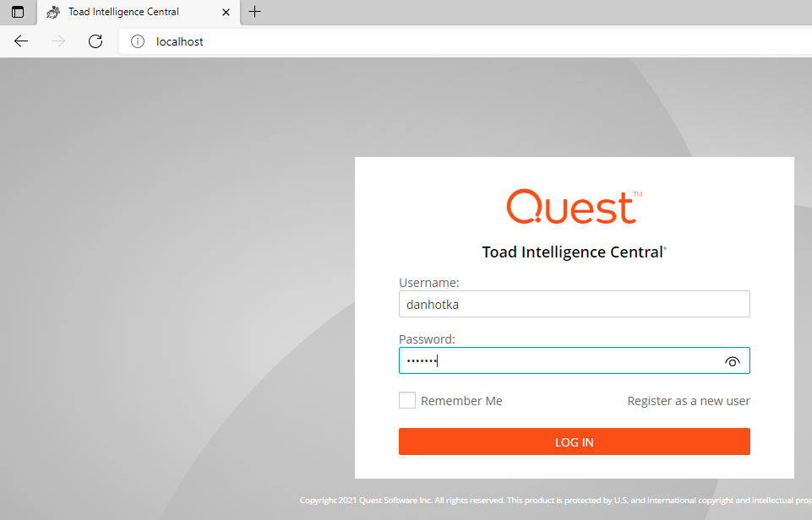This screenshot has width=812, height=520.
Task: Open tab actions menu icon
Action: coord(18,12)
